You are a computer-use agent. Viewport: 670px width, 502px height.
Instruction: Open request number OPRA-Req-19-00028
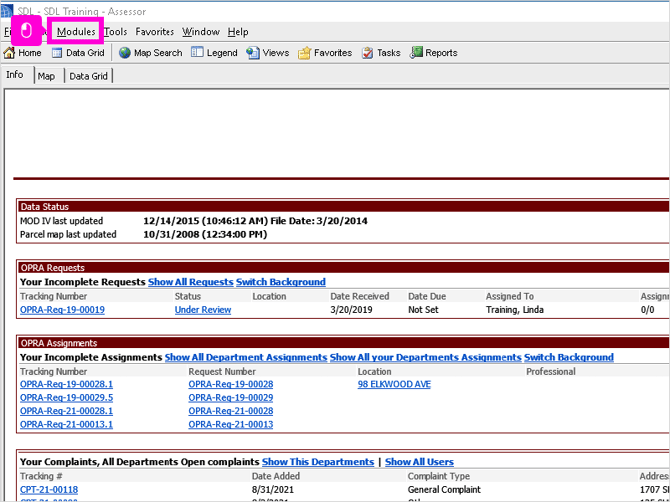point(231,385)
